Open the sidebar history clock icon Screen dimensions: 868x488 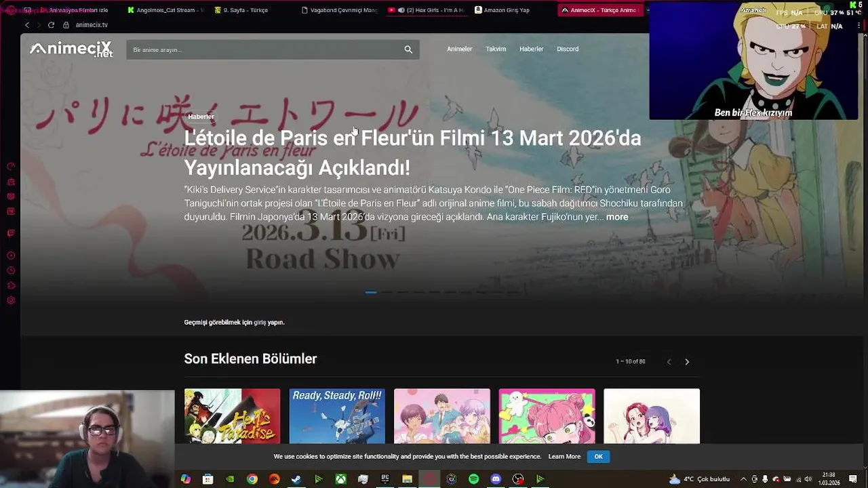pyautogui.click(x=11, y=270)
